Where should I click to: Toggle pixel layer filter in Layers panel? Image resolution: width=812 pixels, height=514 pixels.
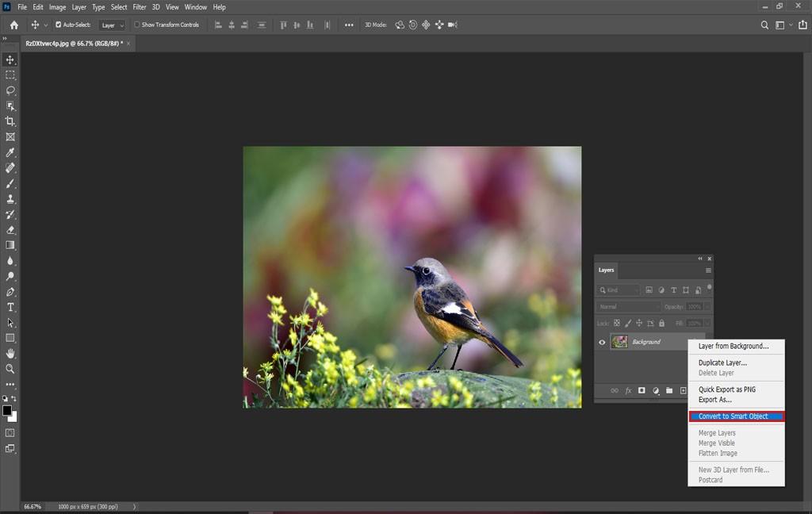[649, 290]
